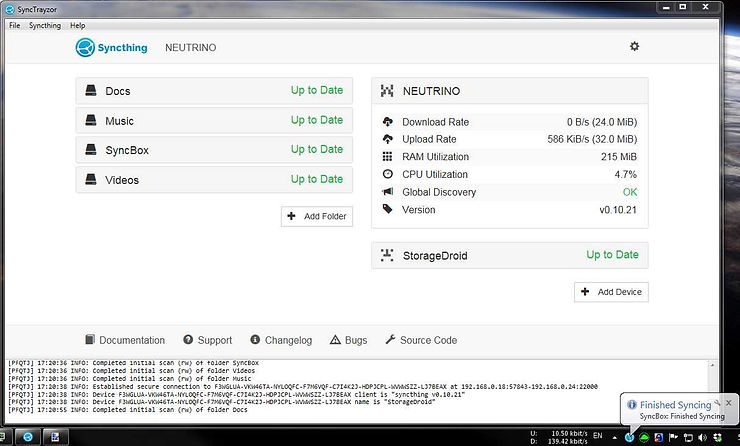Open the Syncthing menu
This screenshot has width=740, height=446.
pyautogui.click(x=45, y=25)
